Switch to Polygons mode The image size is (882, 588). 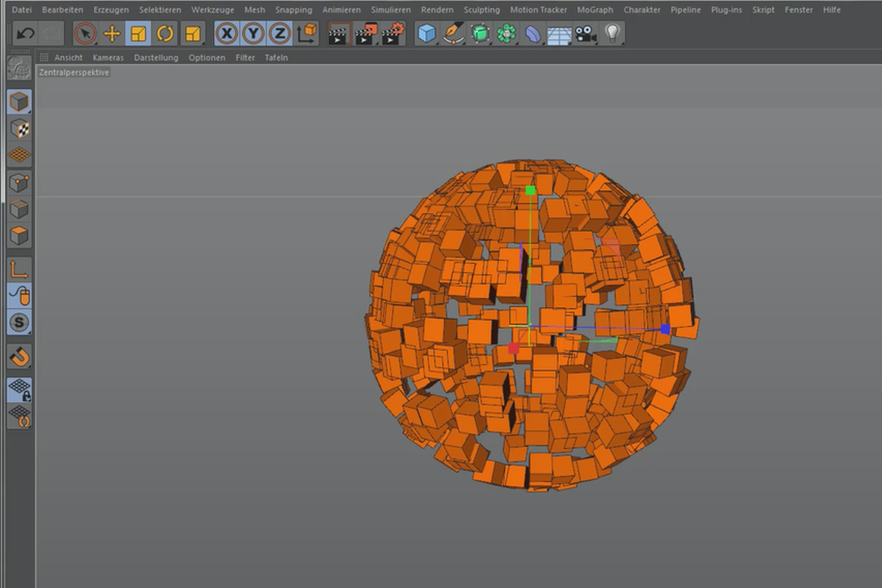(x=19, y=236)
